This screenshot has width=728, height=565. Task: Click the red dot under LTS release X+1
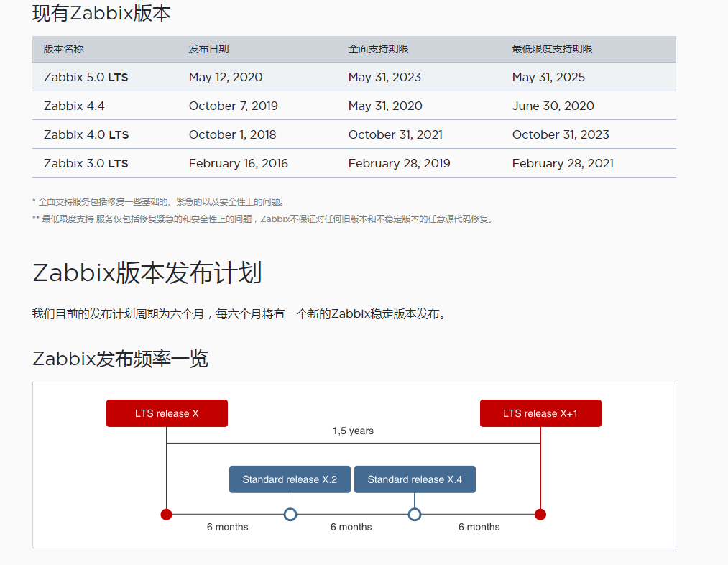[x=540, y=515]
